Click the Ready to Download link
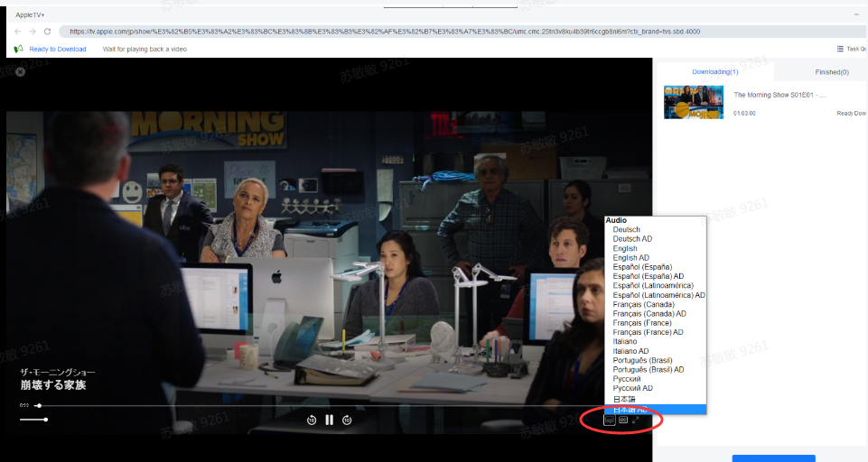The height and width of the screenshot is (462, 868). pos(58,49)
